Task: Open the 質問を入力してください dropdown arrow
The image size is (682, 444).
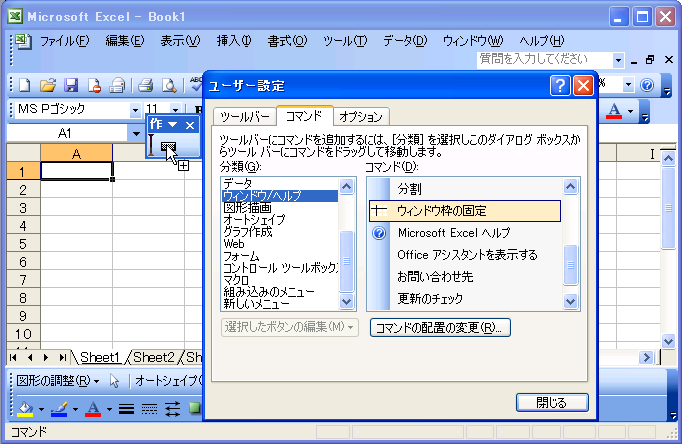Action: point(618,60)
